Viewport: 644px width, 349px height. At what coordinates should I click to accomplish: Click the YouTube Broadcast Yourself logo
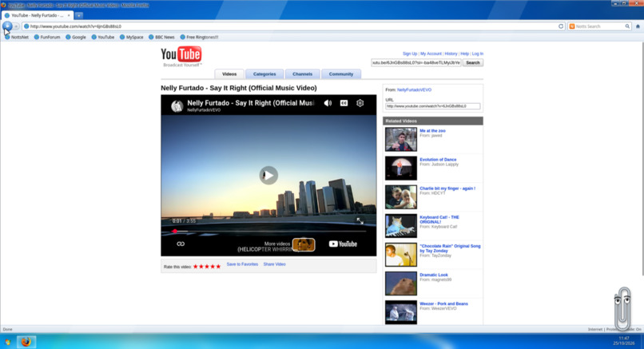pyautogui.click(x=181, y=57)
